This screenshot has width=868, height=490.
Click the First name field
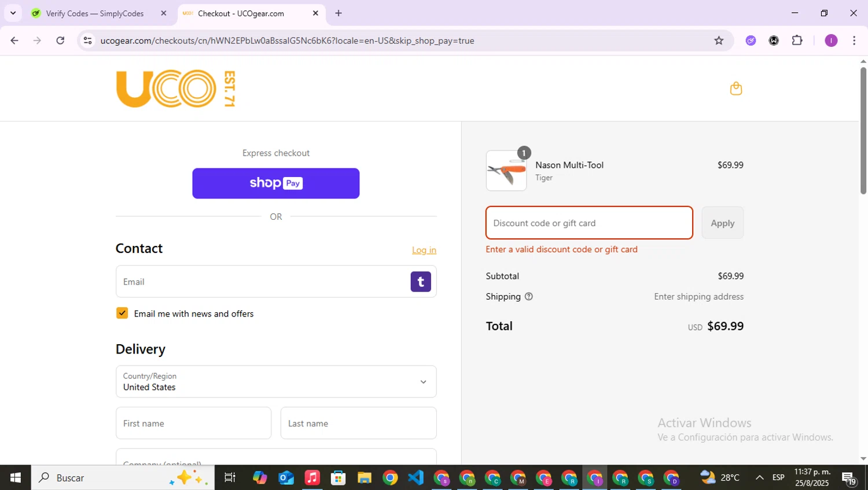[193, 423]
